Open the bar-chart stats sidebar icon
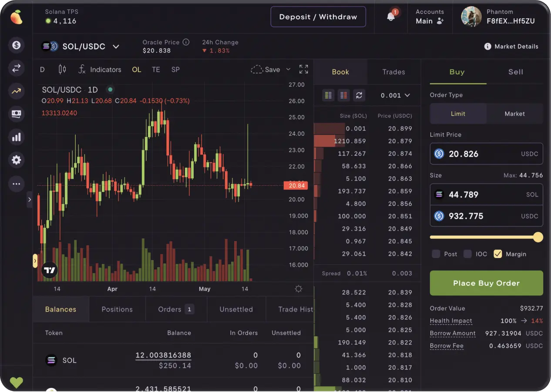551x392 pixels. click(x=17, y=137)
